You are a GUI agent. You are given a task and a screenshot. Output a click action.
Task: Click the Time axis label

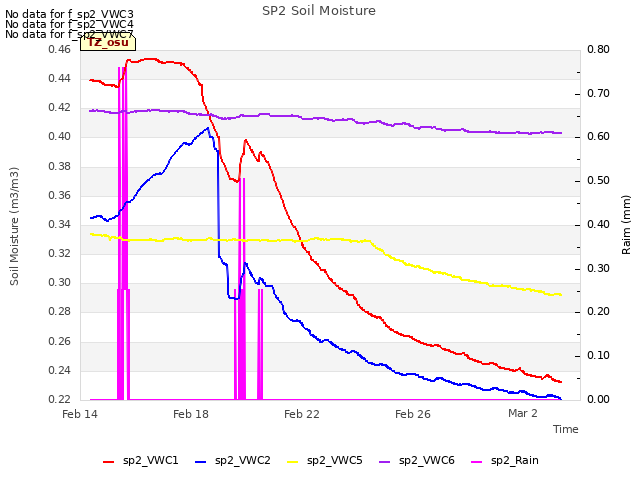coord(566,429)
